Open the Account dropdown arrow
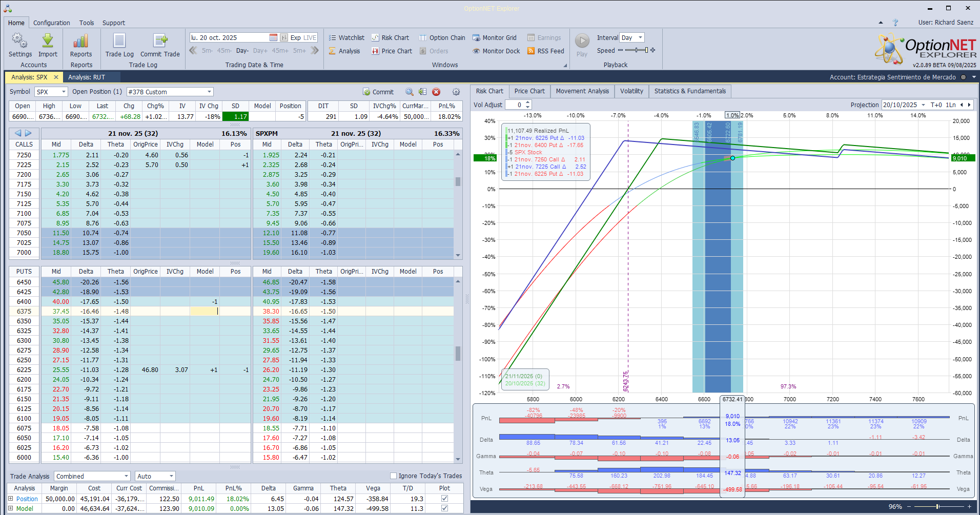Screen dimensions: 980x515 (x=974, y=77)
